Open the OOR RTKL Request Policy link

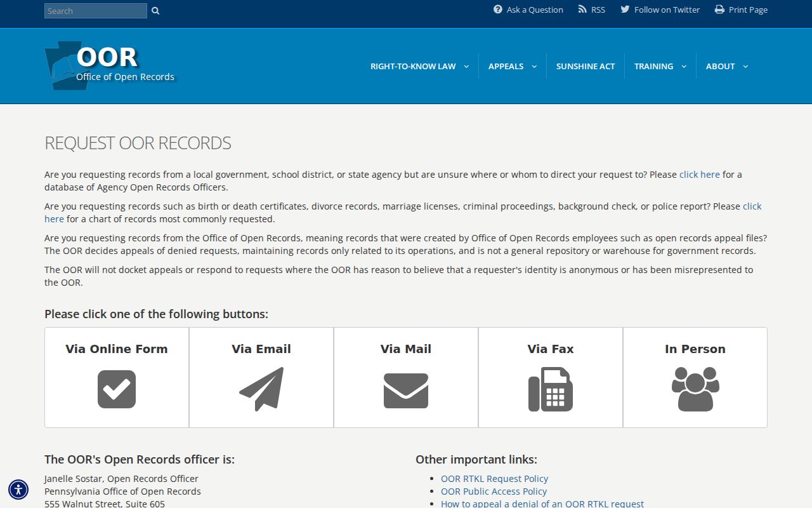pos(494,479)
